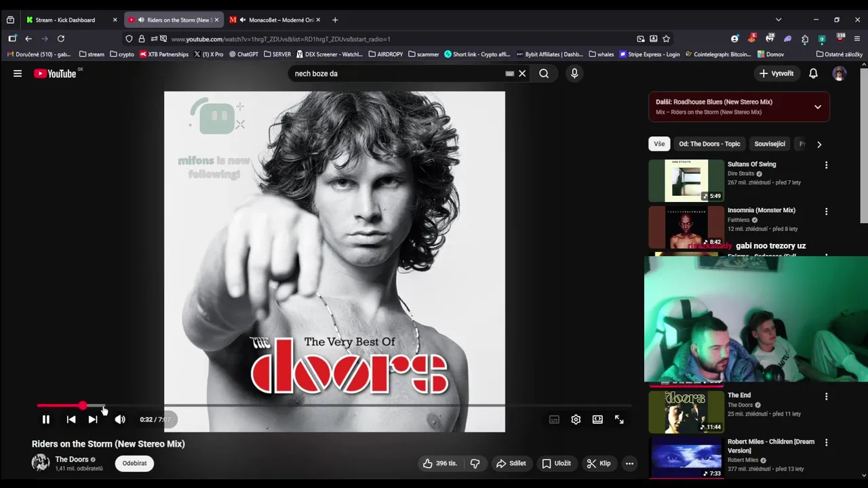Start voice search with microphone icon
Viewport: 868px width, 488px height.
(574, 73)
